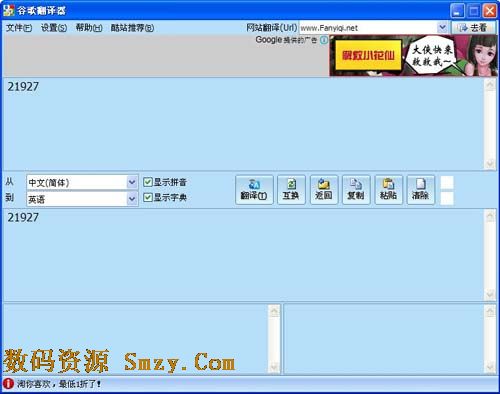Click the www.Fanyiqi.net URL field
The image size is (500, 394).
coord(368,28)
